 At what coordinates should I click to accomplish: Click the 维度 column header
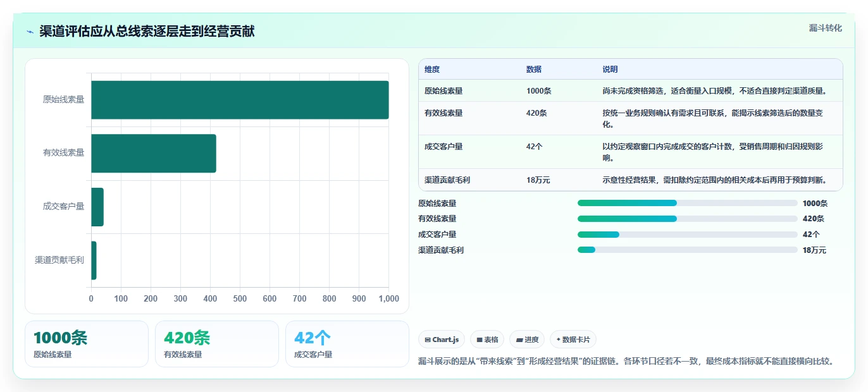tap(432, 70)
